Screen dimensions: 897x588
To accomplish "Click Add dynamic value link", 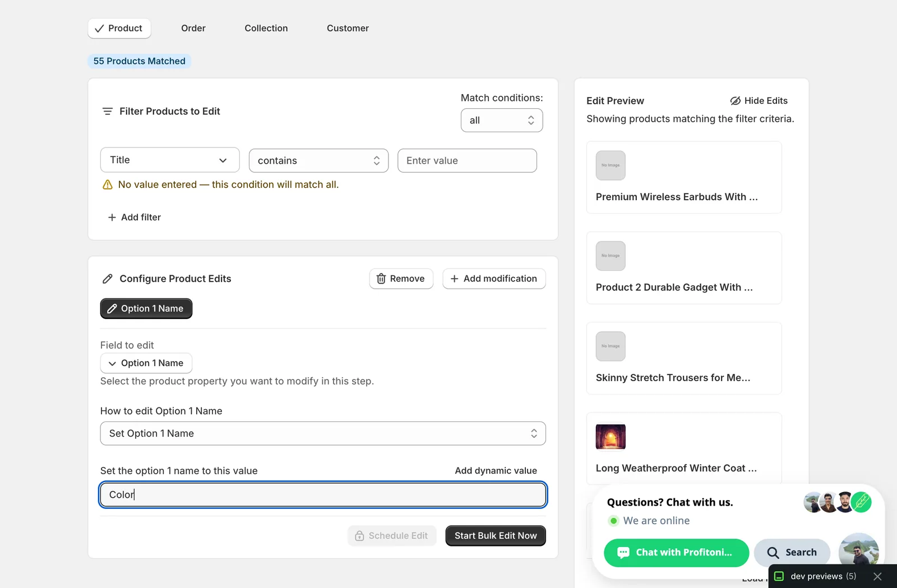I will click(x=496, y=471).
